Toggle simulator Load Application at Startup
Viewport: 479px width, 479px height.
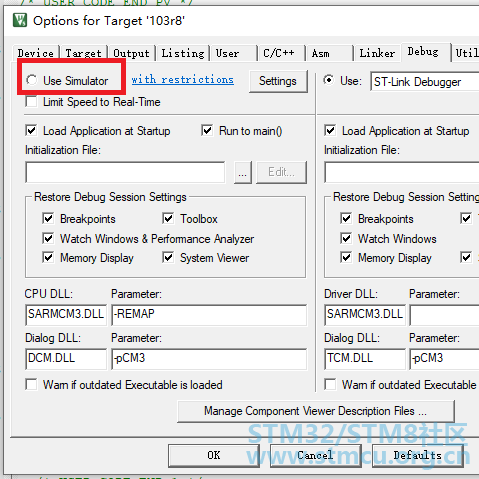(x=31, y=130)
